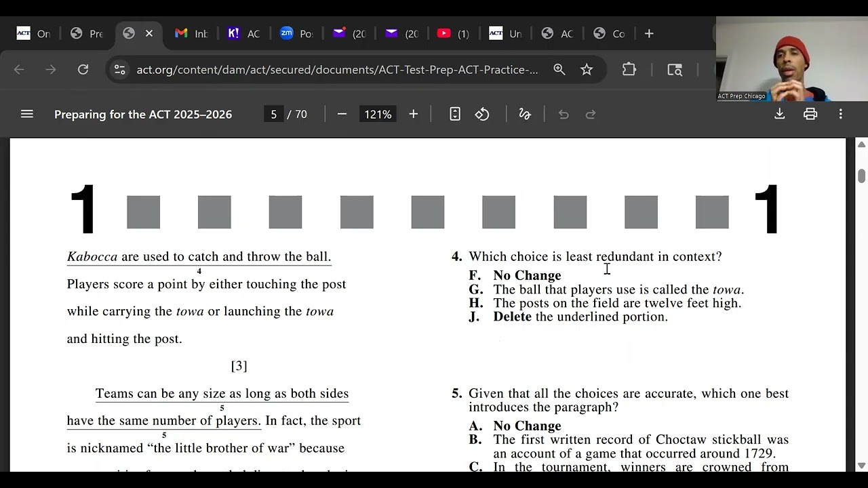
Task: Click the ACT Prep Chicago webcam thumbnail
Action: coord(791,59)
